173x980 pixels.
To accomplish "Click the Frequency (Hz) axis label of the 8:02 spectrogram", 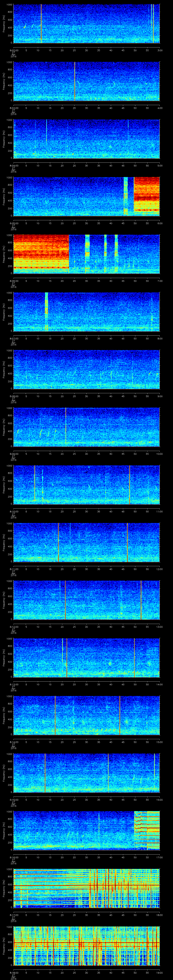I will tap(4, 24).
